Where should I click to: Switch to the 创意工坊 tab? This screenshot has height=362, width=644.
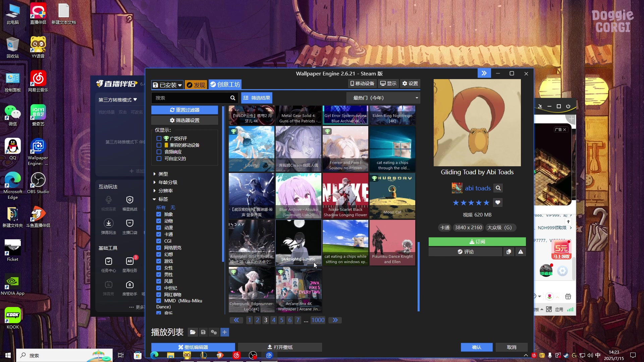click(x=225, y=84)
